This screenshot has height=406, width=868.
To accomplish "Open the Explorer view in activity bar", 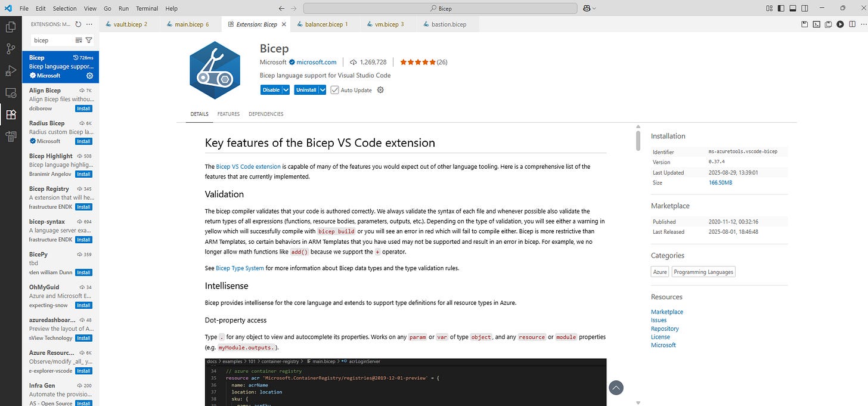I will coord(10,27).
